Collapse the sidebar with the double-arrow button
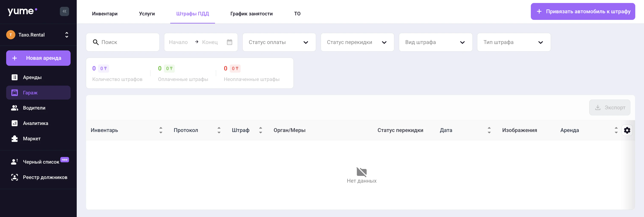The image size is (644, 217). pos(64,11)
